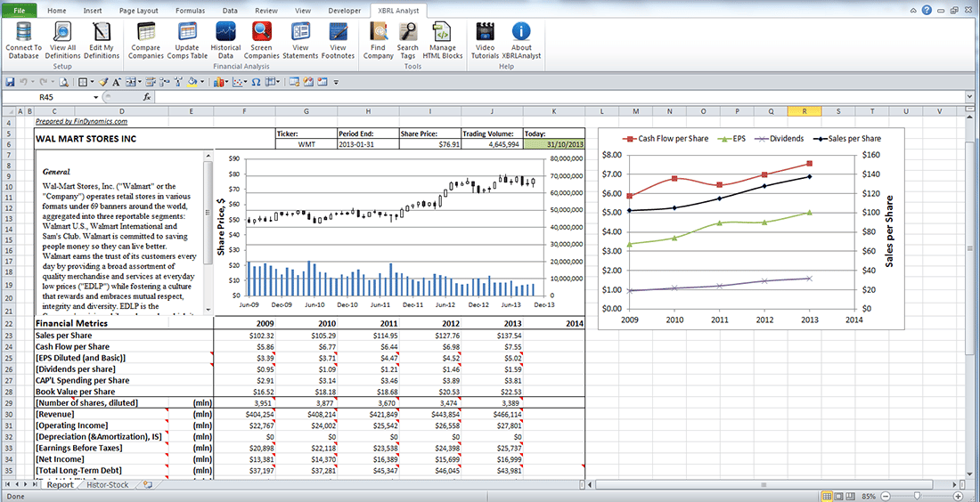Switch to Normal view in status bar
The height and width of the screenshot is (502, 980).
point(828,496)
